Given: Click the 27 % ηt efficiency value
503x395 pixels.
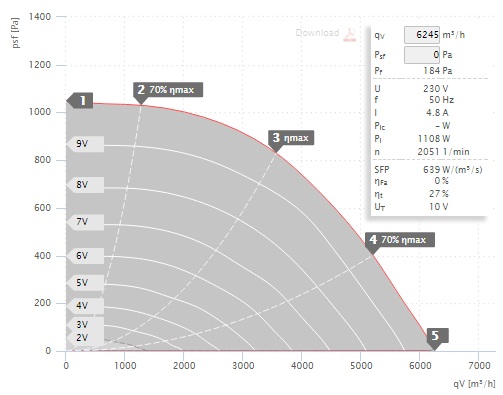Looking at the screenshot, I should 439,194.
